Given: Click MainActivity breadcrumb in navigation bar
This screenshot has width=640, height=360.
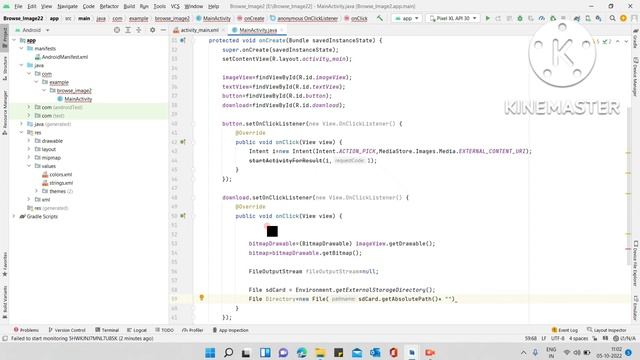Looking at the screenshot, I should [213, 18].
